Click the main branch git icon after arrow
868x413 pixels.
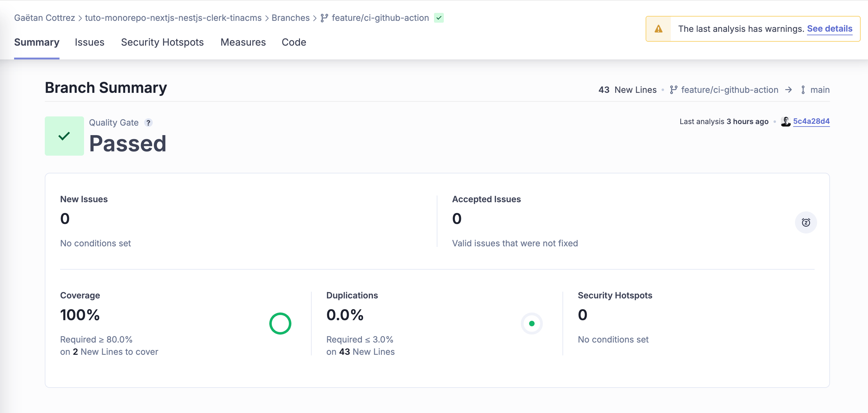[x=803, y=89]
